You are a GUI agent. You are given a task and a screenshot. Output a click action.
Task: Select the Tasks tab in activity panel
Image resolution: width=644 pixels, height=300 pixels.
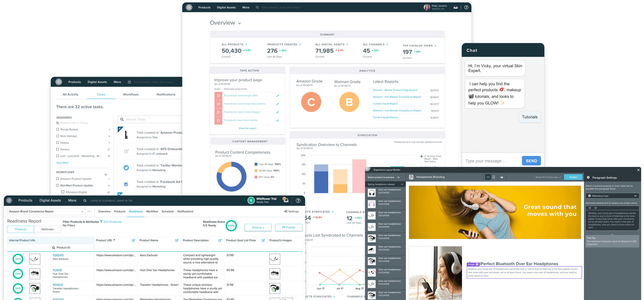tap(100, 94)
